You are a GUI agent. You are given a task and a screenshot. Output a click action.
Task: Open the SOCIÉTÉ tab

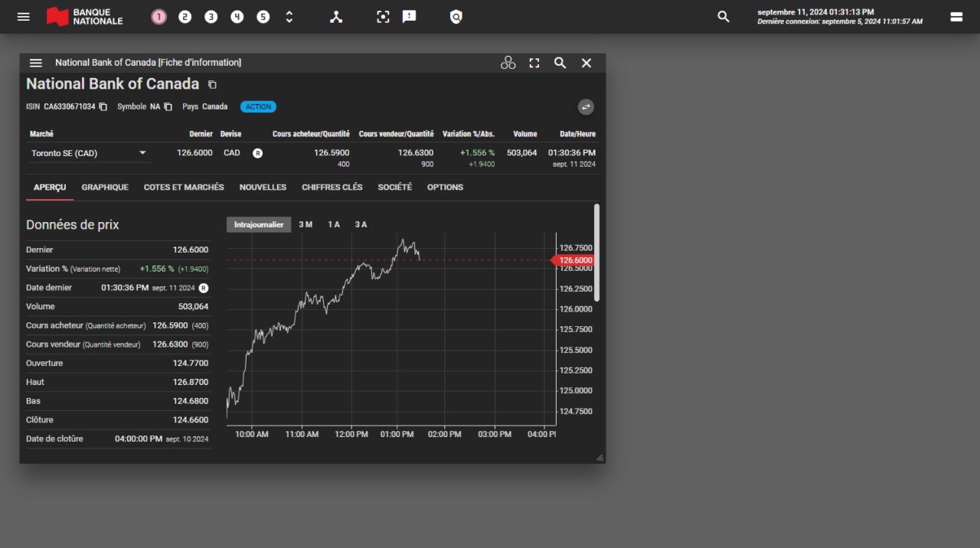click(x=394, y=187)
